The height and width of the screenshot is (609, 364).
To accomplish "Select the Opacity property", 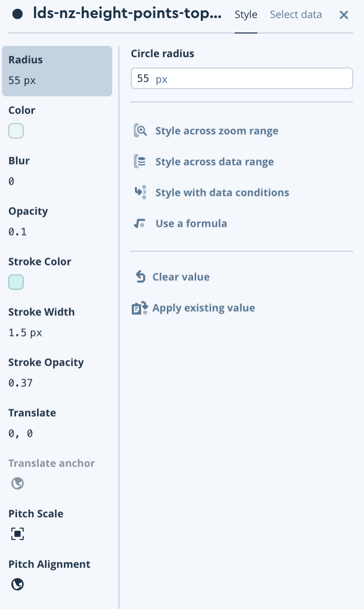I will point(57,222).
